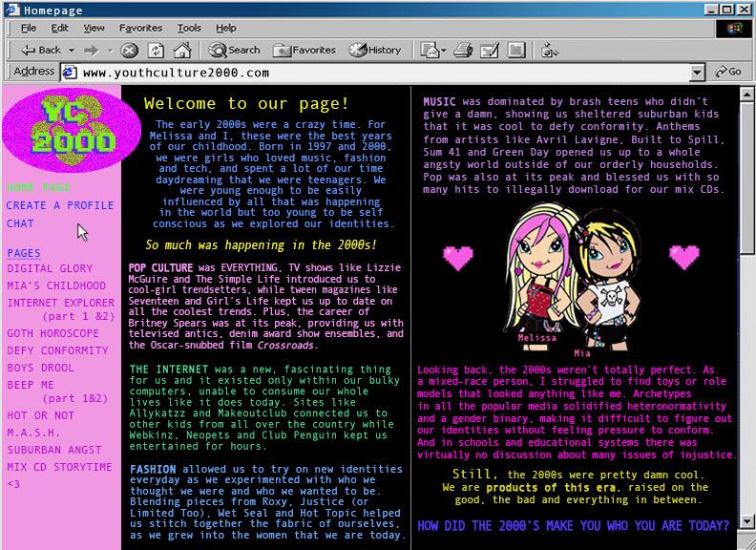This screenshot has height=550, width=756.
Task: Click "So much was happening in the 2000s!" text
Action: 261,245
